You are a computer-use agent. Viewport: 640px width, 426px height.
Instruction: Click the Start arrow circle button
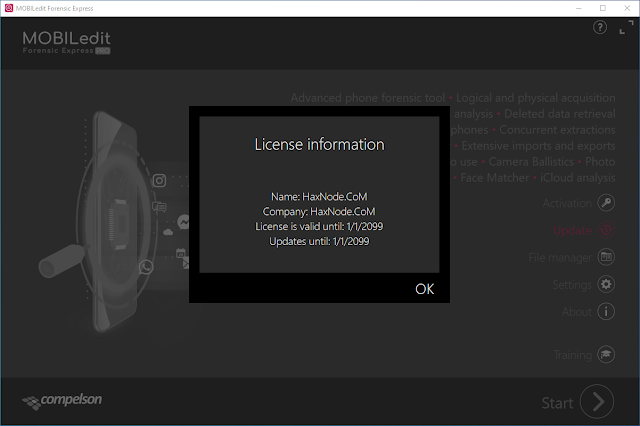coord(597,402)
